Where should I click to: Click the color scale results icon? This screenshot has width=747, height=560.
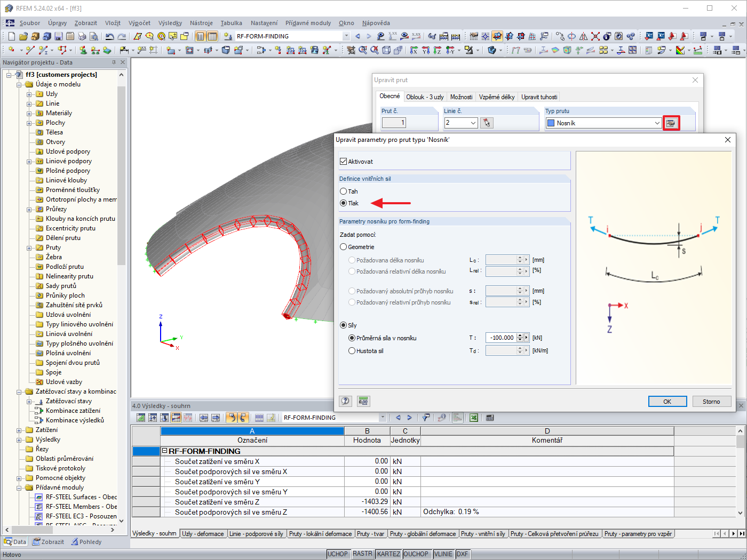tap(680, 50)
